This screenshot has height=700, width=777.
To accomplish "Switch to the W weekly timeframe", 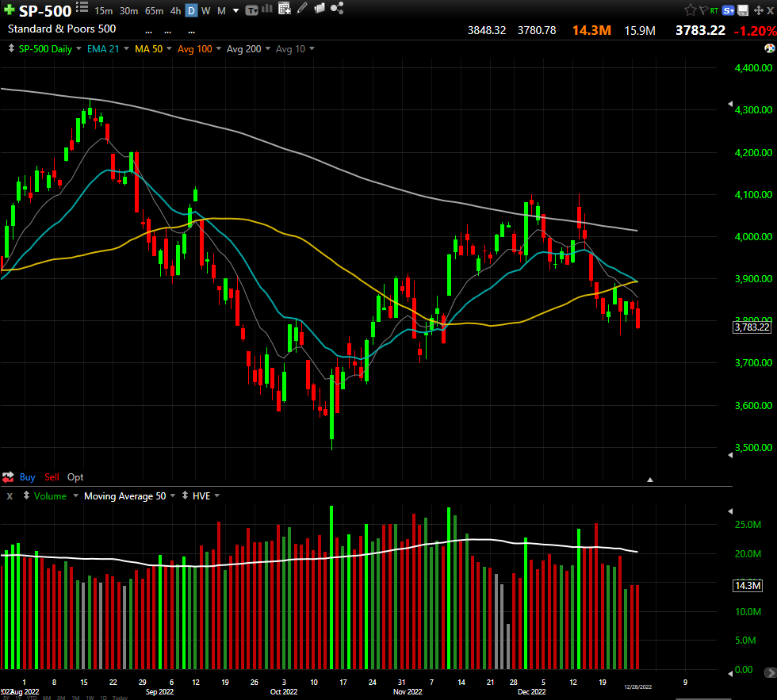I will pyautogui.click(x=205, y=10).
